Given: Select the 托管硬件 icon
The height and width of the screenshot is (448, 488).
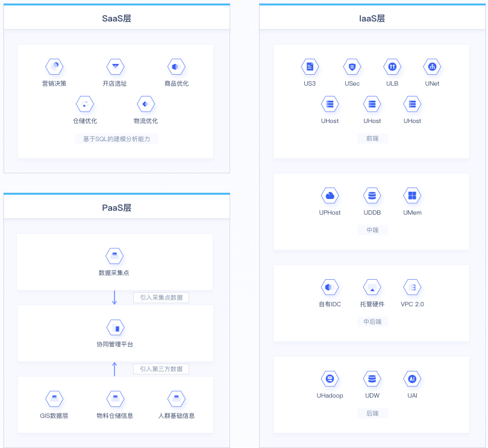Looking at the screenshot, I should (x=372, y=287).
